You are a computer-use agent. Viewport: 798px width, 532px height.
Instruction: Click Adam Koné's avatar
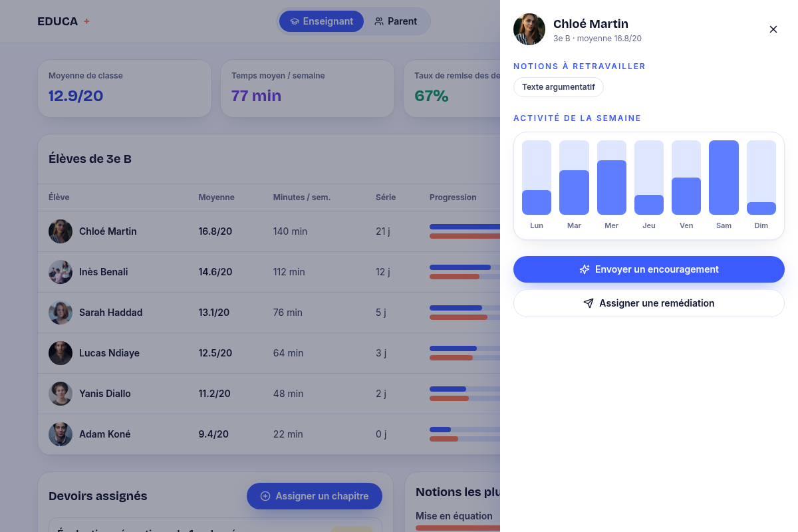(x=61, y=434)
